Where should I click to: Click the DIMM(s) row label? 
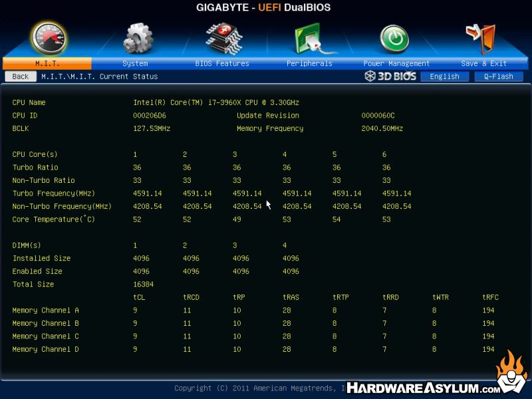pyautogui.click(x=27, y=245)
